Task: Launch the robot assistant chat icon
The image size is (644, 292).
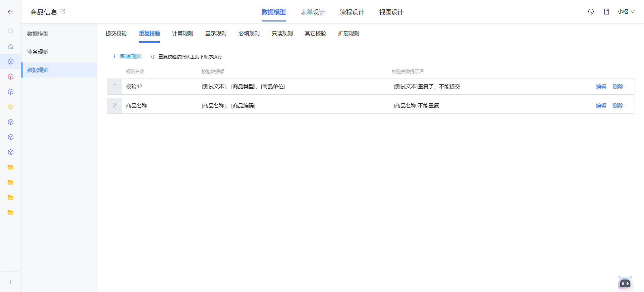Action: tap(625, 283)
